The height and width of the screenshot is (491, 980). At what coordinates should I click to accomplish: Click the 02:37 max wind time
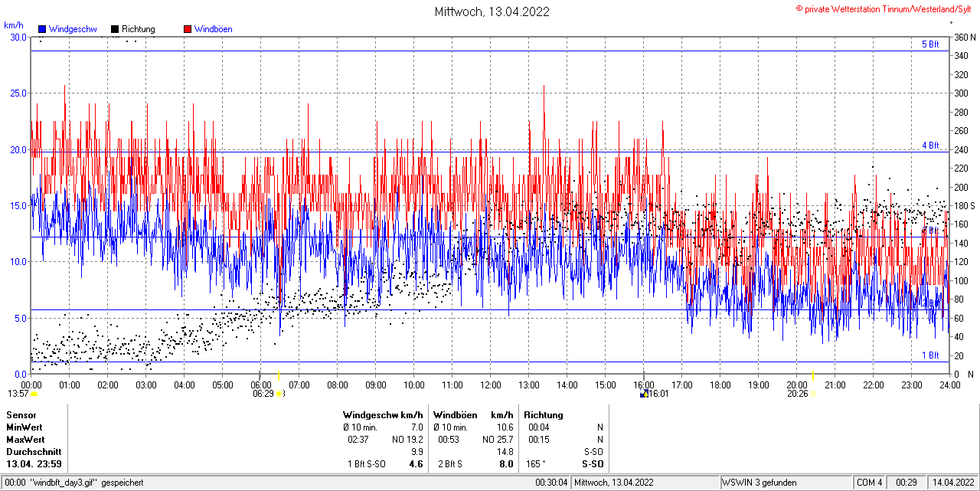(358, 440)
